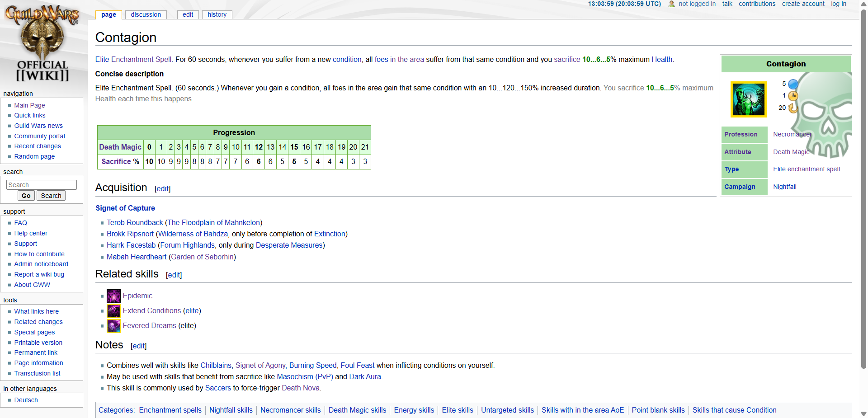Edit the Acquisition section

[163, 189]
